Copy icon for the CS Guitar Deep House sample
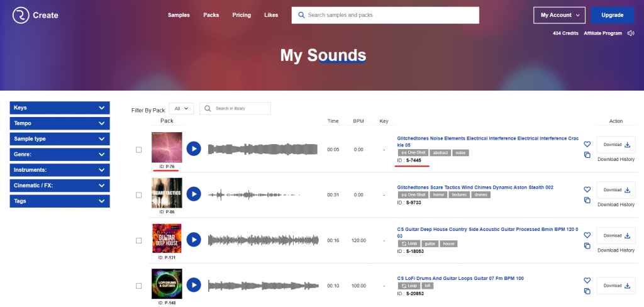Screen dimensions: 644x307 click(x=587, y=245)
